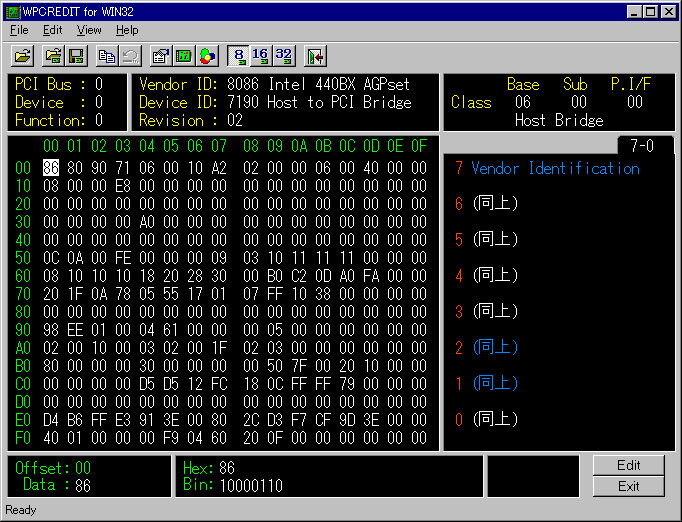Screen dimensions: 682x522
Task: Select the bit 6 description row
Action: tap(486, 203)
